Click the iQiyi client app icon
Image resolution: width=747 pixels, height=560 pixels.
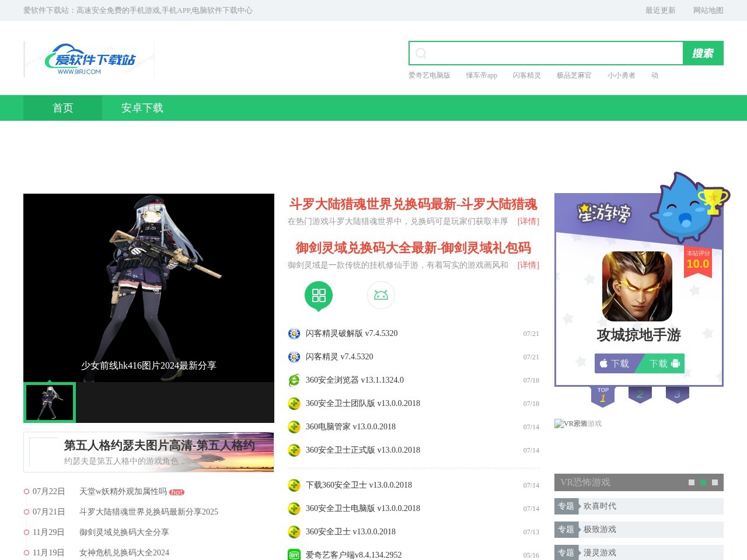[x=294, y=555]
